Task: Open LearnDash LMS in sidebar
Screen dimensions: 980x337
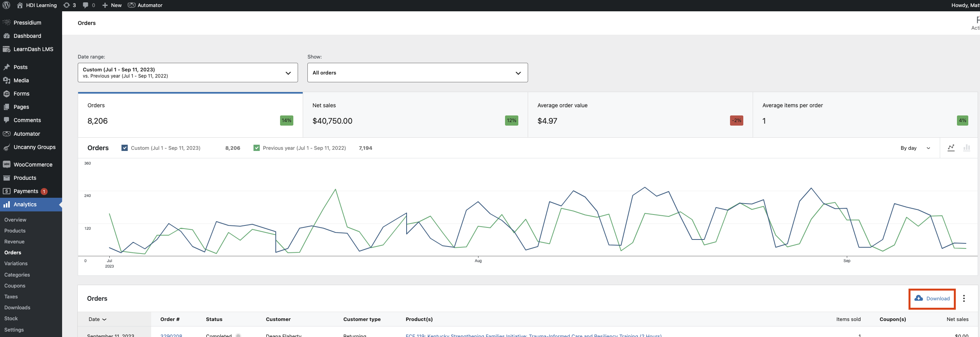Action: (33, 49)
